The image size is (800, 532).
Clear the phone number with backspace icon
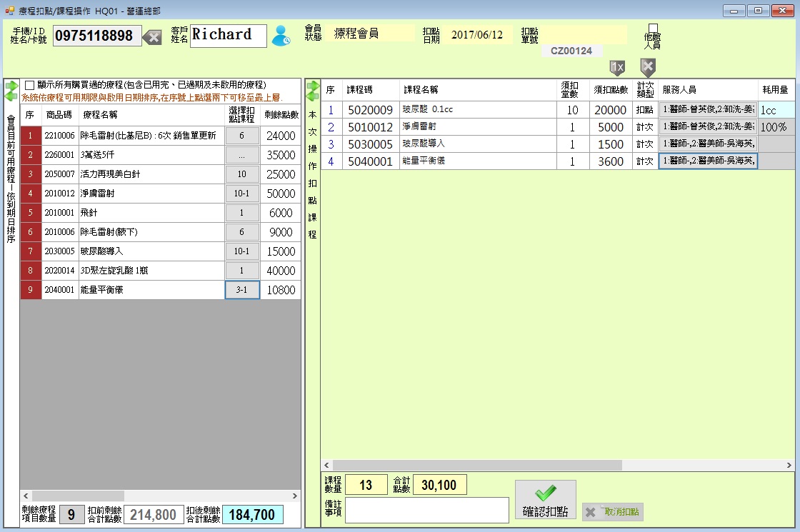click(151, 36)
